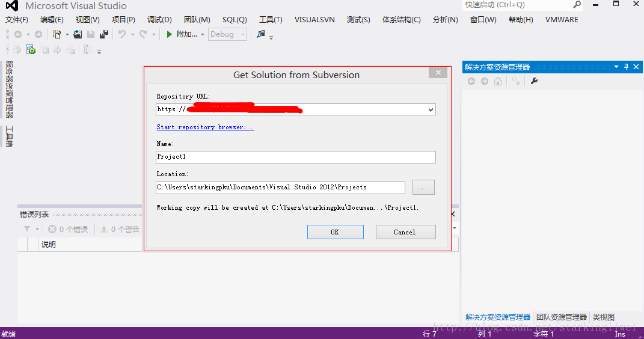Open the 文件(F) menu
This screenshot has width=644, height=339.
(x=16, y=20)
